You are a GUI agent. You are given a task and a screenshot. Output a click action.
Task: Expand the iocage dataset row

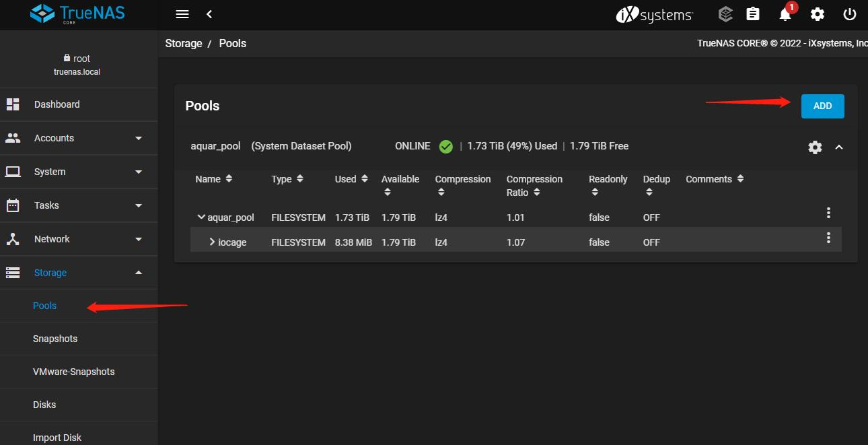pyautogui.click(x=212, y=242)
